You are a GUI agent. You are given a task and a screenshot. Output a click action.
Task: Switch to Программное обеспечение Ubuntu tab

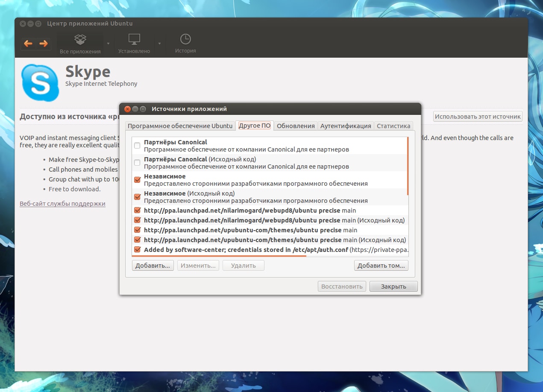[x=180, y=126]
